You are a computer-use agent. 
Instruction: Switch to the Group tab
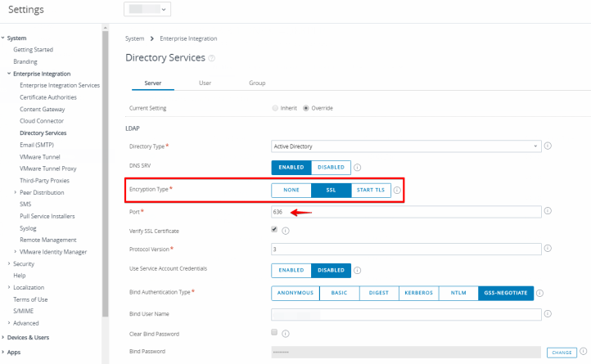pos(257,83)
